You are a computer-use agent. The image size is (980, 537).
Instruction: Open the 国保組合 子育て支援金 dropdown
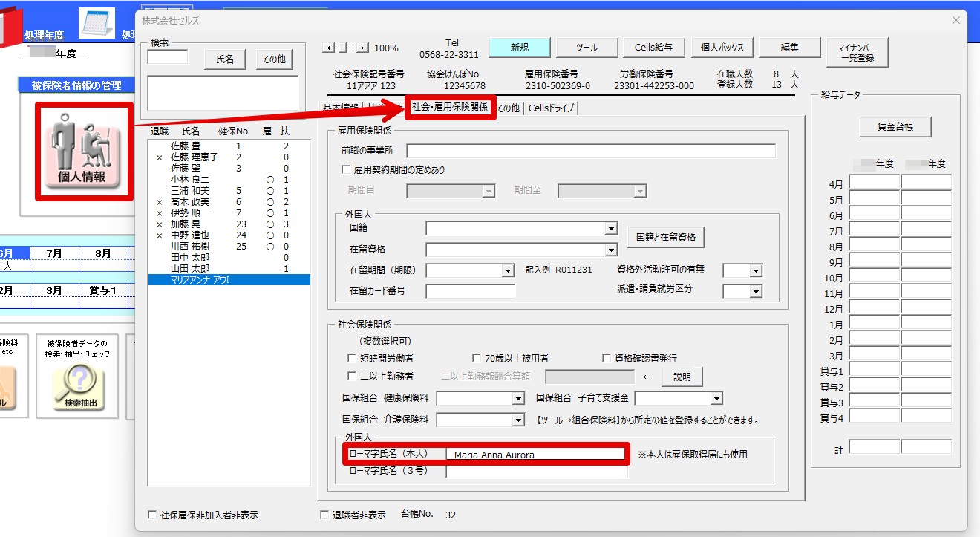tap(716, 399)
